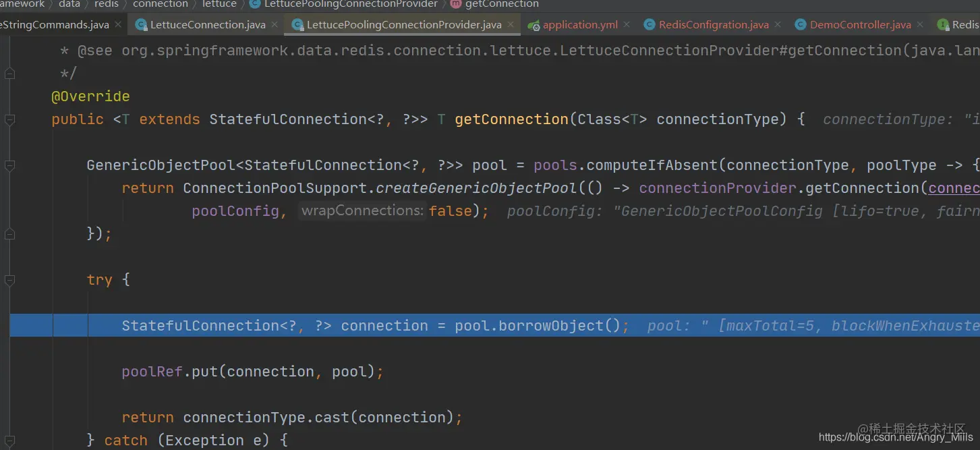Click 'lettuce' in the breadcrumb path
The height and width of the screenshot is (450, 980).
(x=219, y=4)
